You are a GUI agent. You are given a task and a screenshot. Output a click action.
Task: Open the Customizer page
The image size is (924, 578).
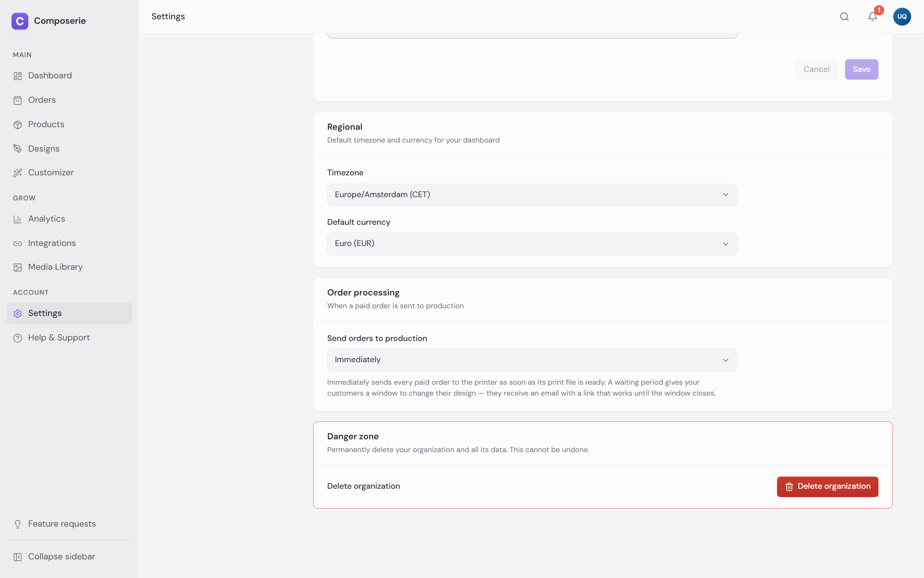tap(69, 173)
